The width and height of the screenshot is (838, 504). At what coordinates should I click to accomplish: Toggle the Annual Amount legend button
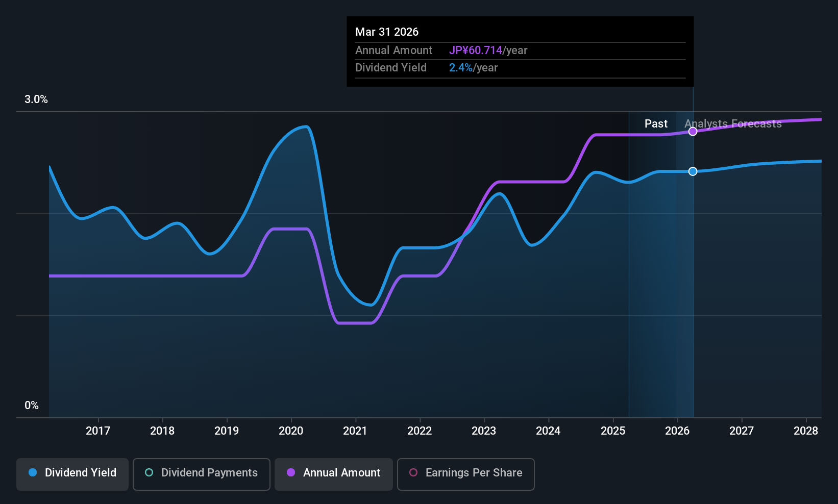coord(334,474)
